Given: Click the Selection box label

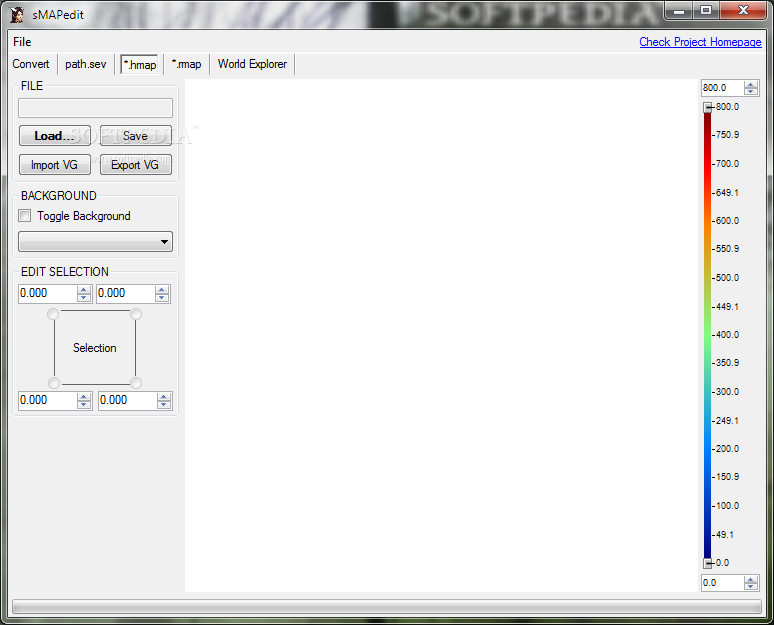Looking at the screenshot, I should coord(95,348).
